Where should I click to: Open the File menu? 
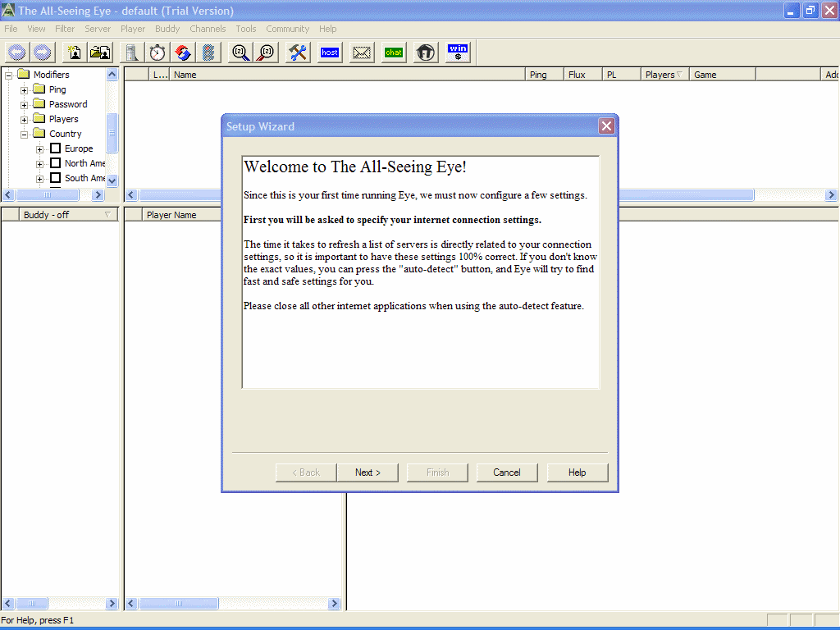[11, 29]
